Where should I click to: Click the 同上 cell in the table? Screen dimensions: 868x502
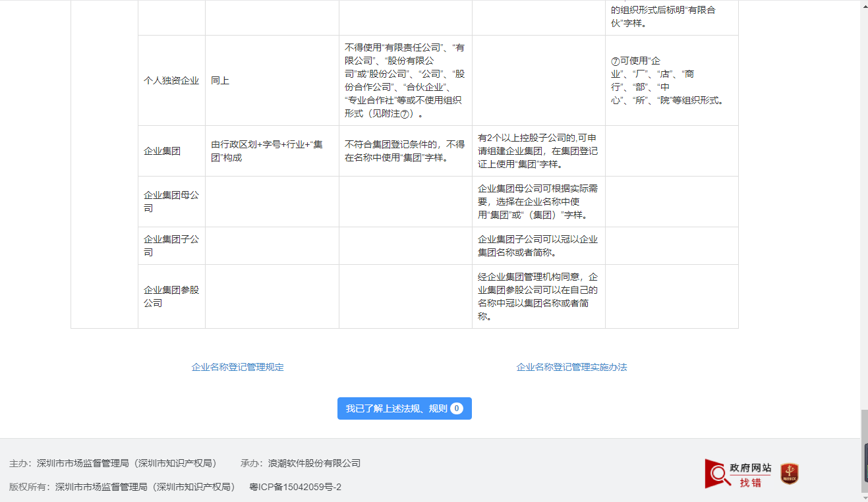(220, 80)
